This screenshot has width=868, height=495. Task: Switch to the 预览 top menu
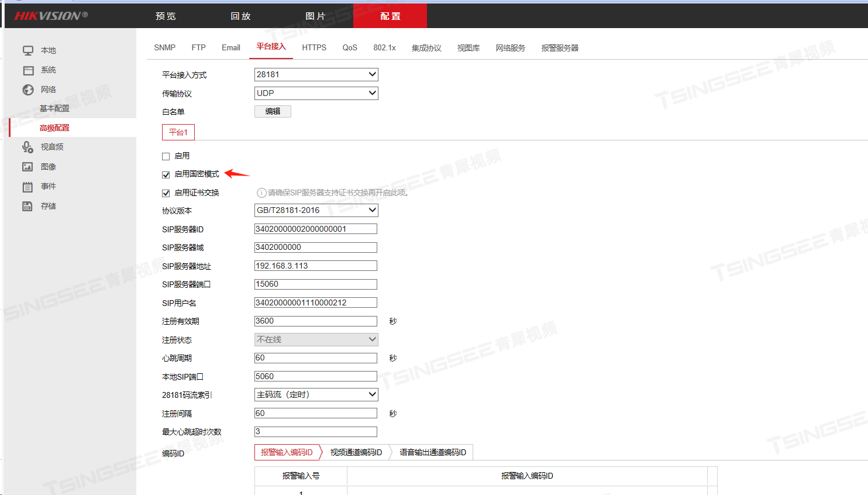tap(166, 16)
